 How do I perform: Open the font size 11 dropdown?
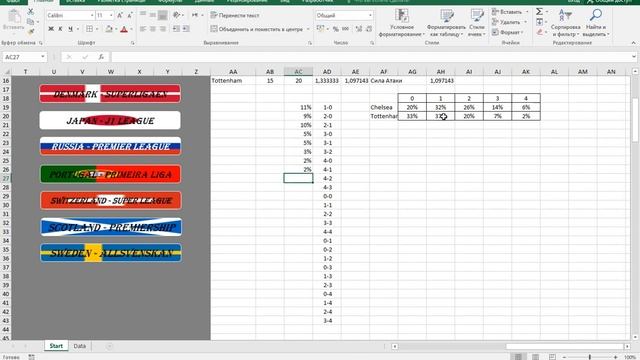click(111, 16)
